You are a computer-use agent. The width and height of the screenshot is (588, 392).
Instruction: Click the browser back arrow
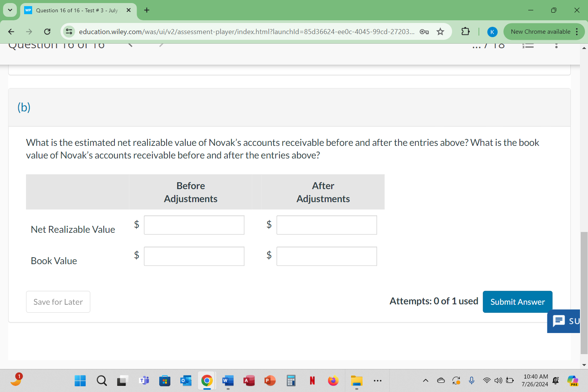pyautogui.click(x=11, y=31)
